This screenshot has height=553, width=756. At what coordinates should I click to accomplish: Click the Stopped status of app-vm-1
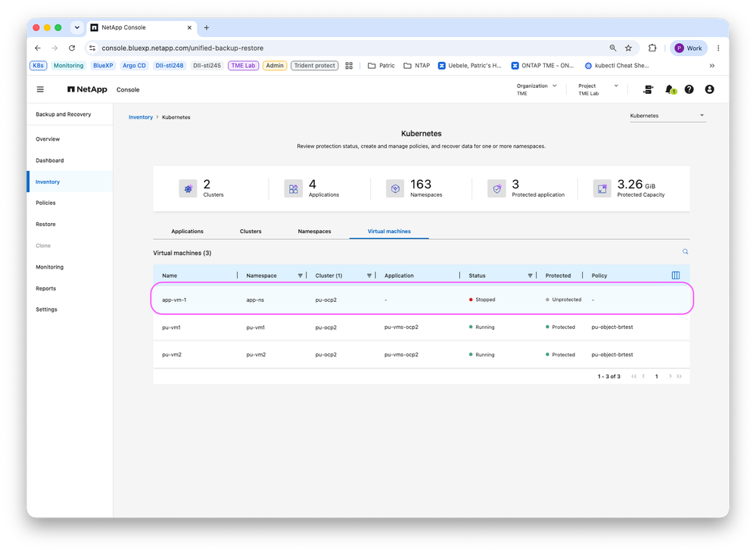[x=482, y=300]
